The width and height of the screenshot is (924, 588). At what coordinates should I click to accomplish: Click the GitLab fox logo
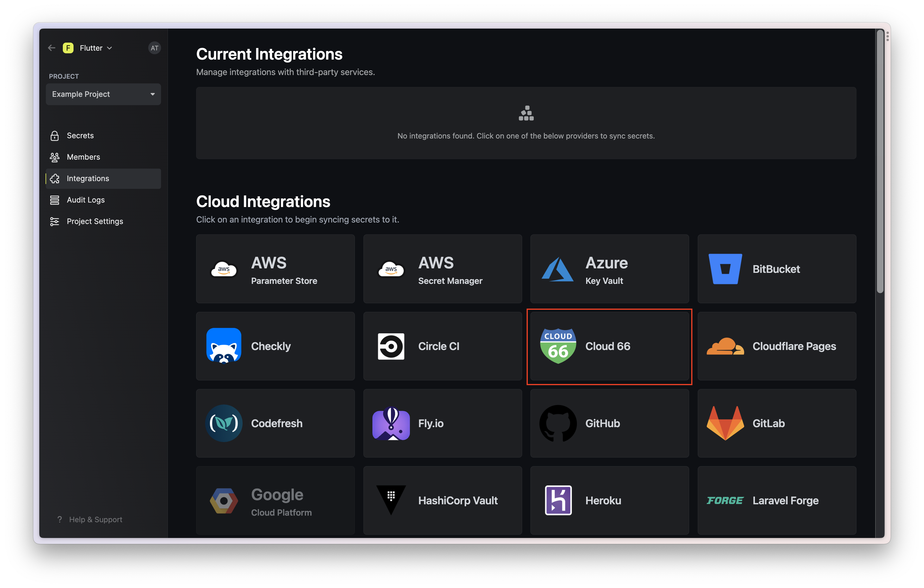click(725, 423)
